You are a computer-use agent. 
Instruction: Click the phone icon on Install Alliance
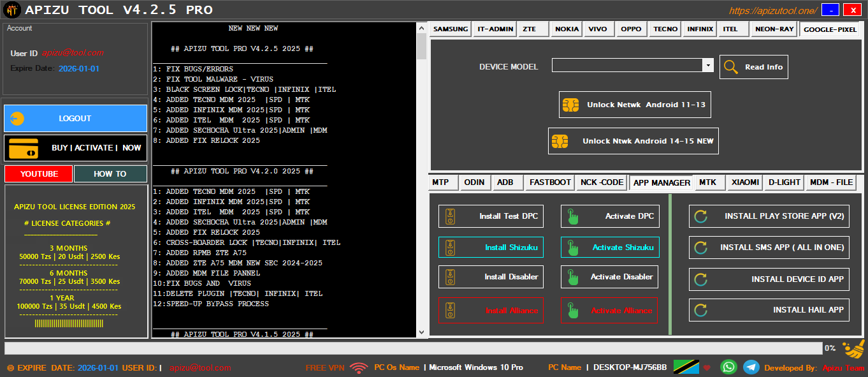pos(450,311)
